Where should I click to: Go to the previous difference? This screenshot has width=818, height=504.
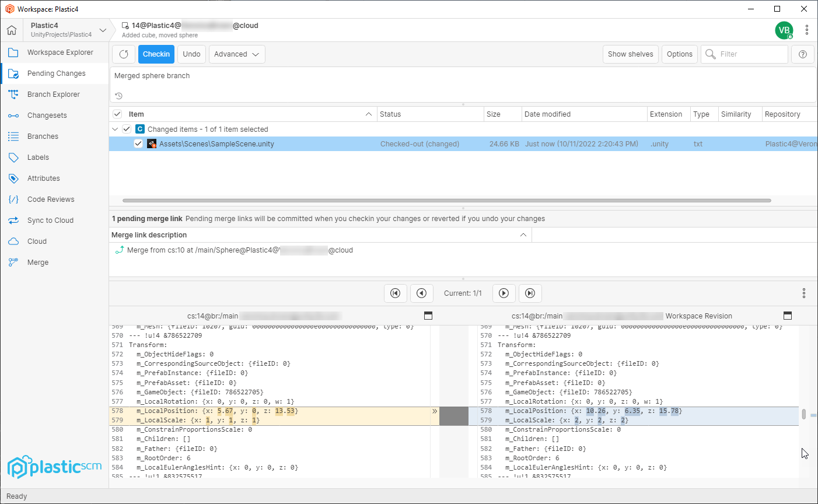click(421, 293)
